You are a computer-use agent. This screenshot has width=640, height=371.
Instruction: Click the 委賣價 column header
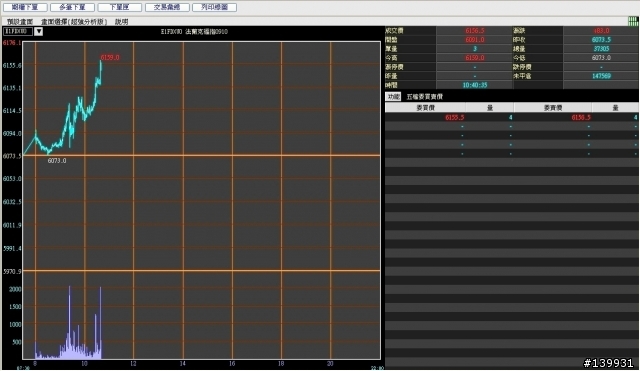pos(553,108)
